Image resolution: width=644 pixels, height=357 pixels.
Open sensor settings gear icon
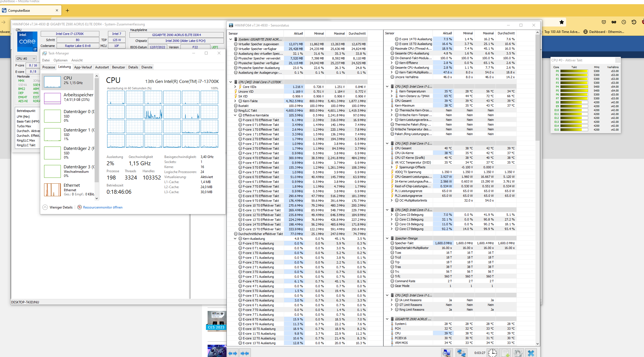click(518, 353)
